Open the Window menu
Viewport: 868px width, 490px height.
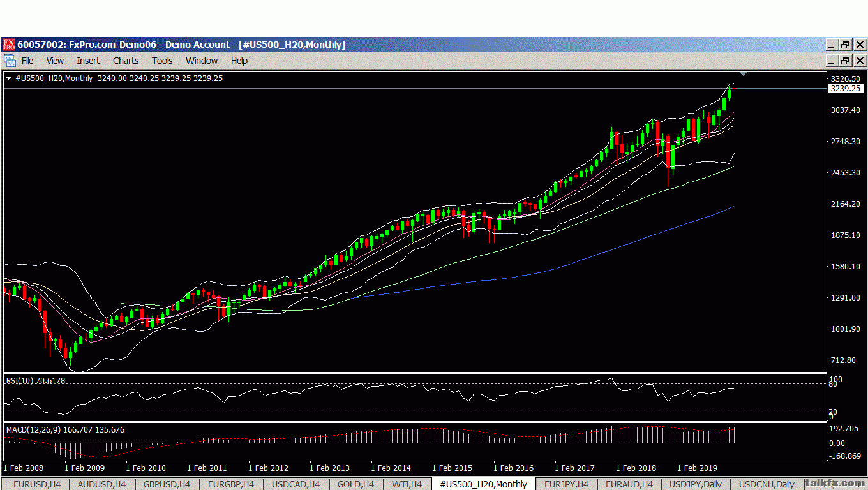(202, 61)
